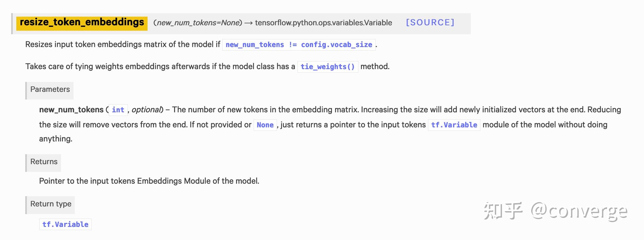
Task: Click the None code literal in parameter description
Action: [265, 125]
